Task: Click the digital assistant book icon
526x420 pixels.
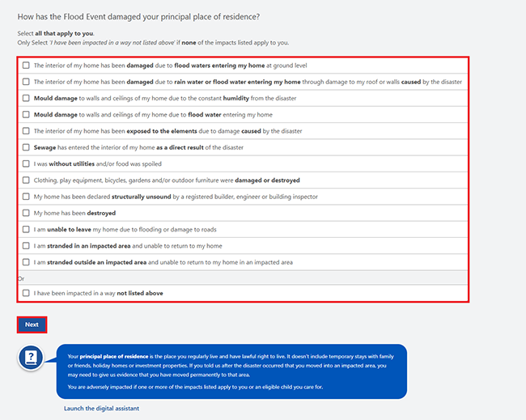Action: pos(31,358)
